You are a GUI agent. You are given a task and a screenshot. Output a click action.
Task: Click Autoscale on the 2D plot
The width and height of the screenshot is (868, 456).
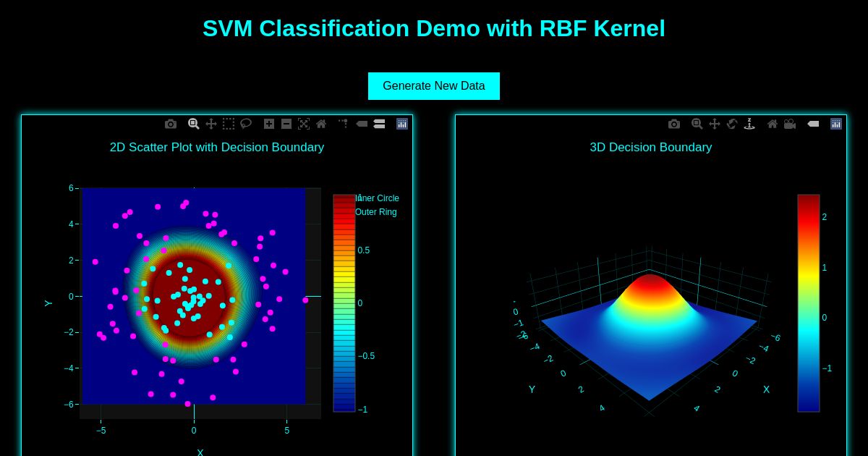click(304, 124)
